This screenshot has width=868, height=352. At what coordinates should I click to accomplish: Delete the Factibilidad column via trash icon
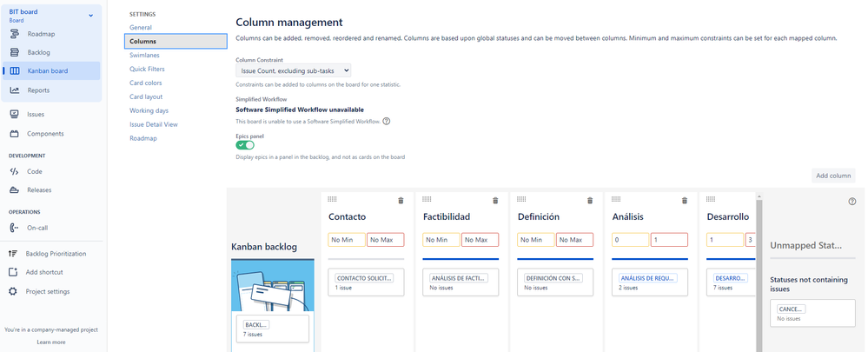495,201
